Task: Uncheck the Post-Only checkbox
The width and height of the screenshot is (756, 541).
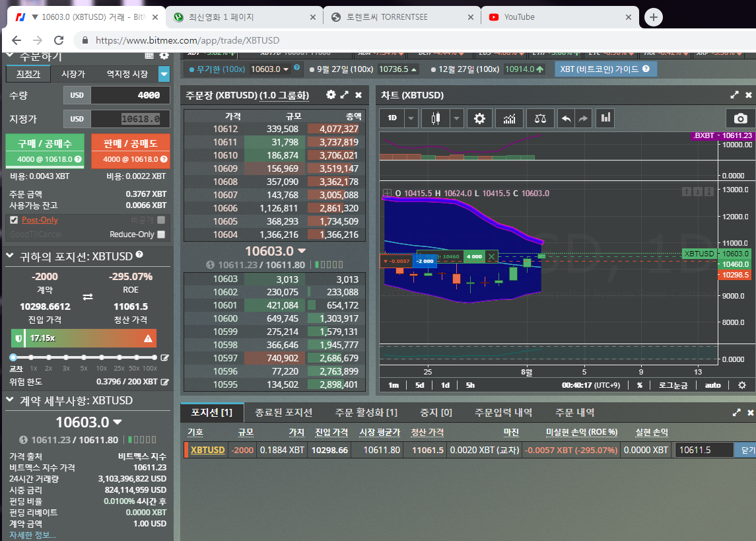Action: (x=14, y=220)
